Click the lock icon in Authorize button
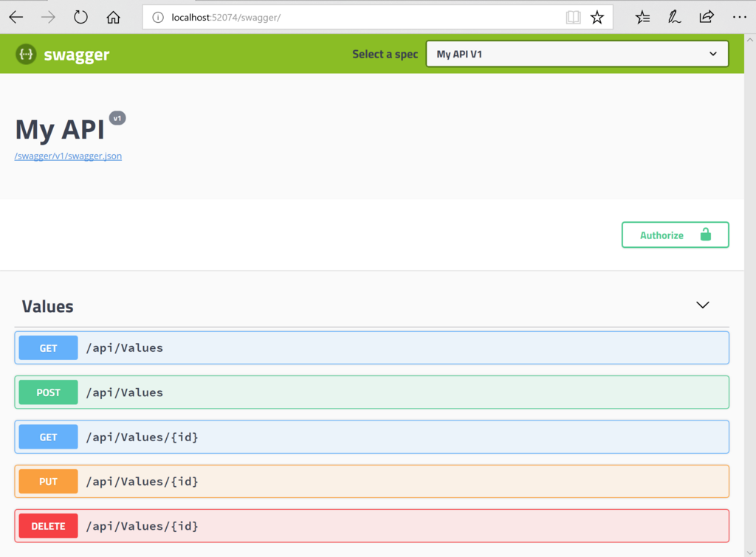The height and width of the screenshot is (557, 756). (x=705, y=235)
